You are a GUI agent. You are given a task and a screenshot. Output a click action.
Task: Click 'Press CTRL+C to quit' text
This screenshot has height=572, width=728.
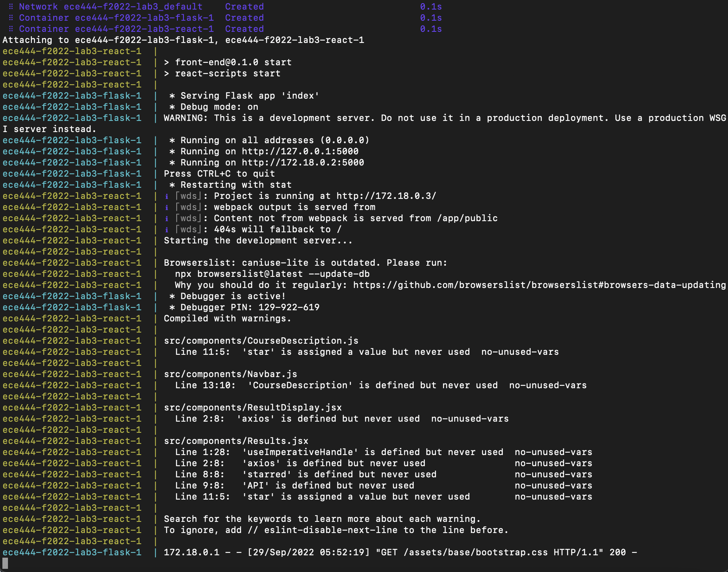point(219,174)
